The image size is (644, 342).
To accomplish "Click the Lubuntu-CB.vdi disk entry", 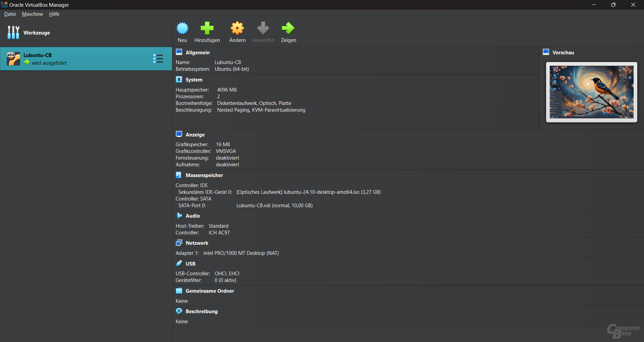I will click(x=274, y=206).
